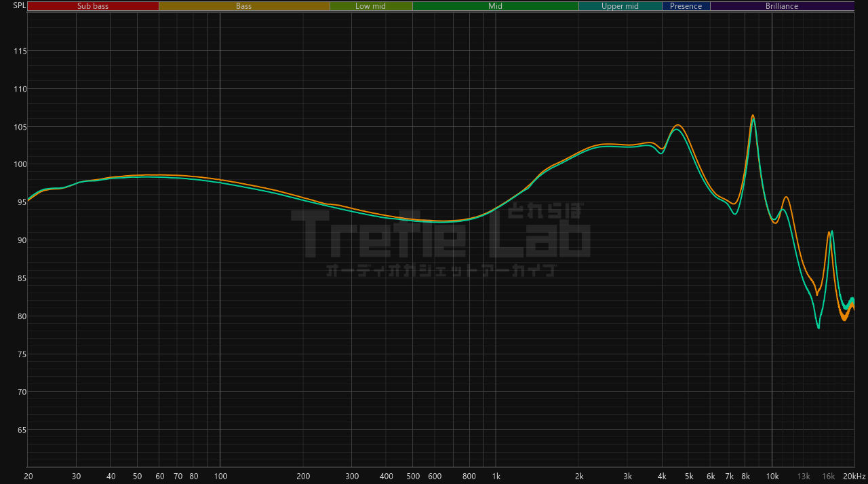Screen dimensions: 868x484
Task: Click the Bass region label
Action: tap(244, 5)
